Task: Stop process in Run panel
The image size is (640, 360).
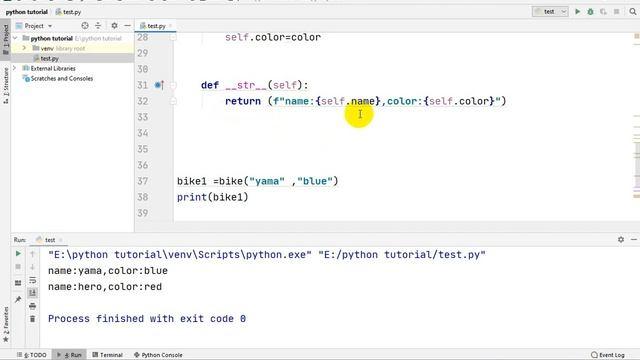Action: 18,267
